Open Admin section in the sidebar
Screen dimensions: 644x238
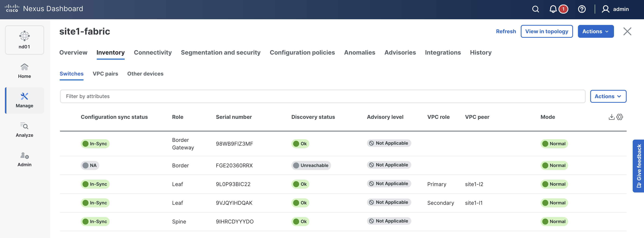(25, 159)
